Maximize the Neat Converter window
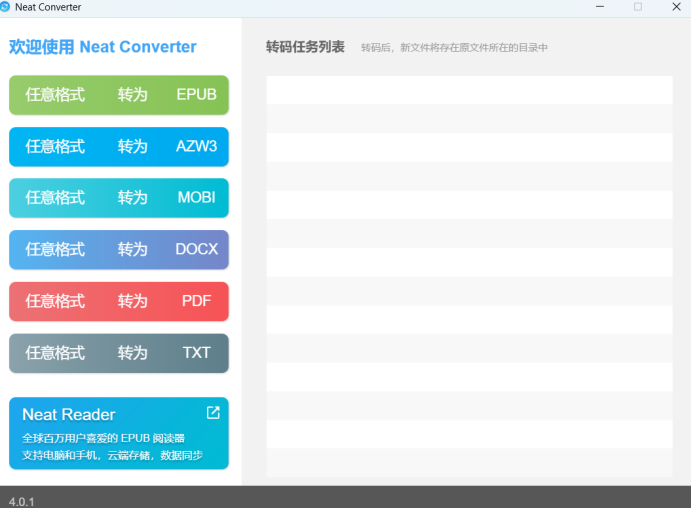Screen dimensions: 691x508 [x=638, y=7]
